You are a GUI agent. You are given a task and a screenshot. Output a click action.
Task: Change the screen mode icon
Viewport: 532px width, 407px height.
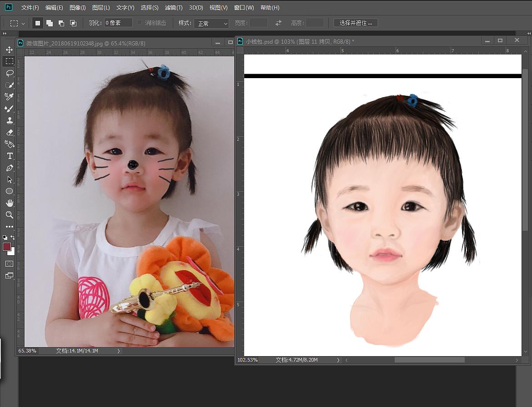[x=9, y=276]
